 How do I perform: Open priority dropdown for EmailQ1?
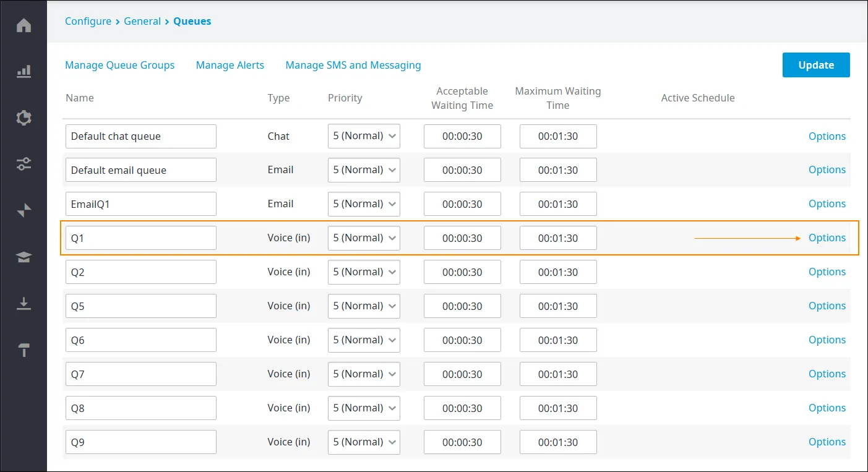(x=364, y=204)
